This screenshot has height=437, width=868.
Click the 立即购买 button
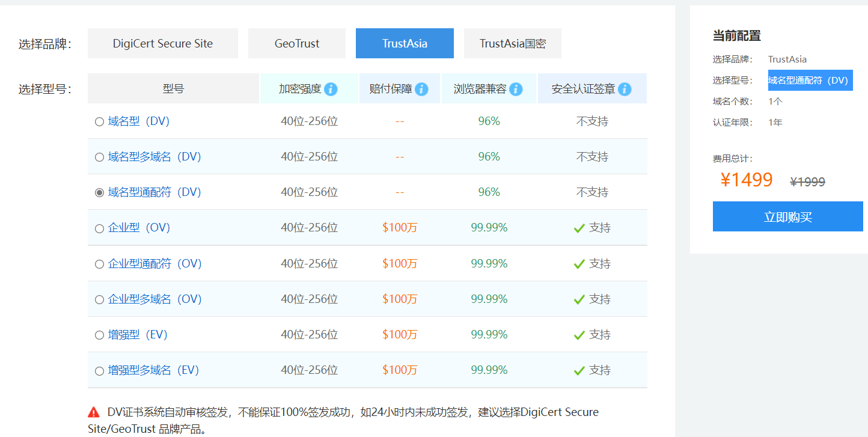coord(787,216)
